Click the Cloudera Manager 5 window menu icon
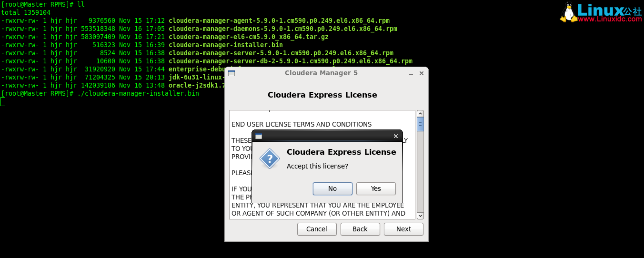The image size is (644, 258). (x=231, y=73)
